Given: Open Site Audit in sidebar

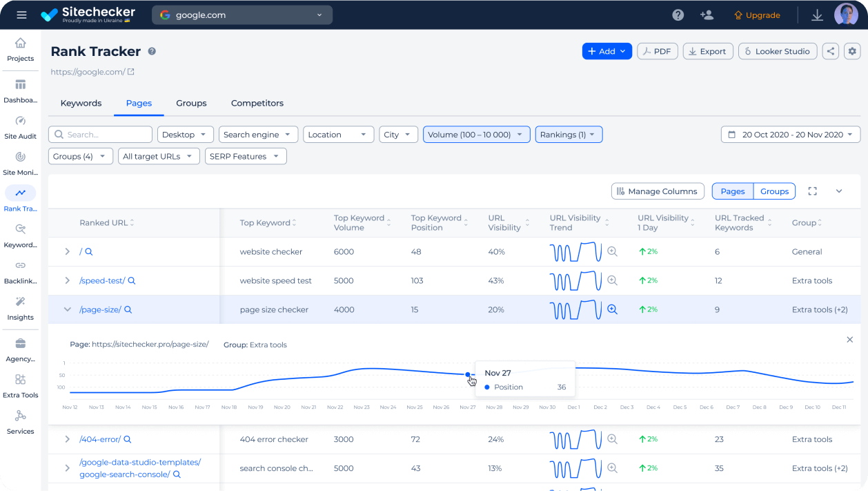Looking at the screenshot, I should [x=21, y=127].
